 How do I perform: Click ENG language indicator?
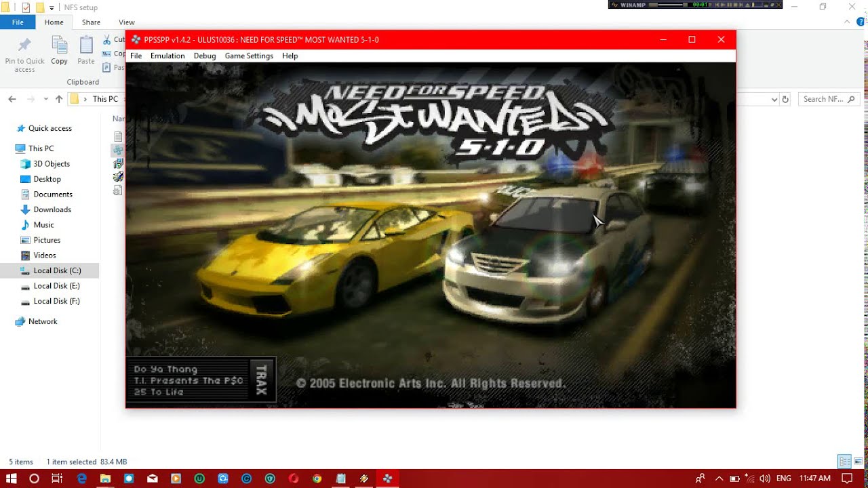[783, 479]
